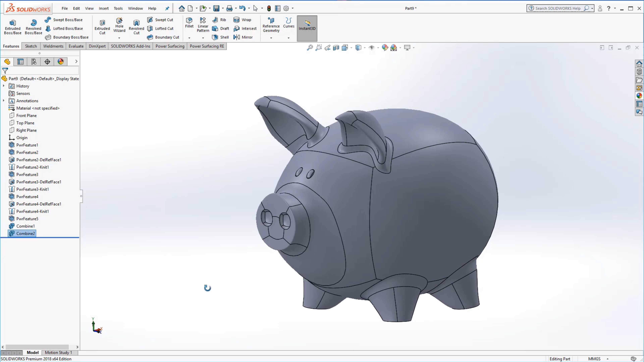The width and height of the screenshot is (644, 362).
Task: Select PwrFeature1 in feature tree
Action: pyautogui.click(x=23, y=145)
